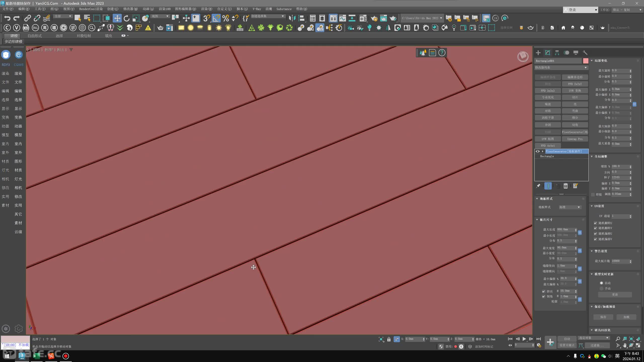
Task: Click the teapot Render icon in toolbar
Action: click(x=393, y=18)
